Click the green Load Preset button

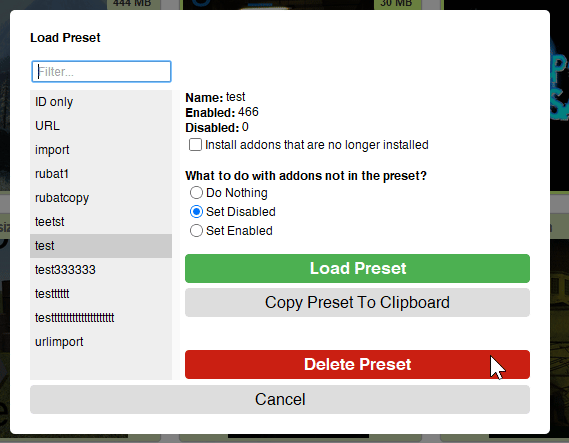[357, 268]
